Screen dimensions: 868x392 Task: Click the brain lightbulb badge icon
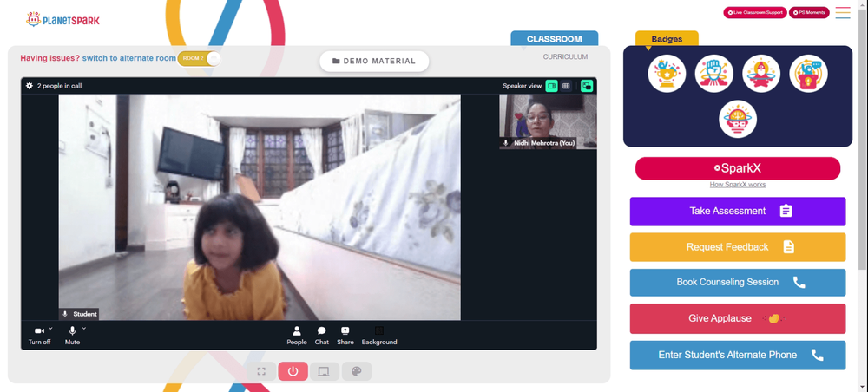tap(737, 119)
